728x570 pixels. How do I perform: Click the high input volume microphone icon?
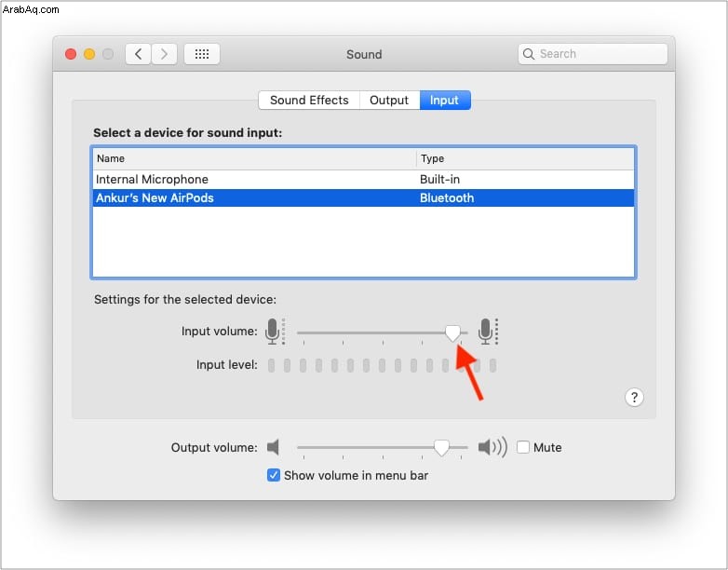click(x=489, y=332)
